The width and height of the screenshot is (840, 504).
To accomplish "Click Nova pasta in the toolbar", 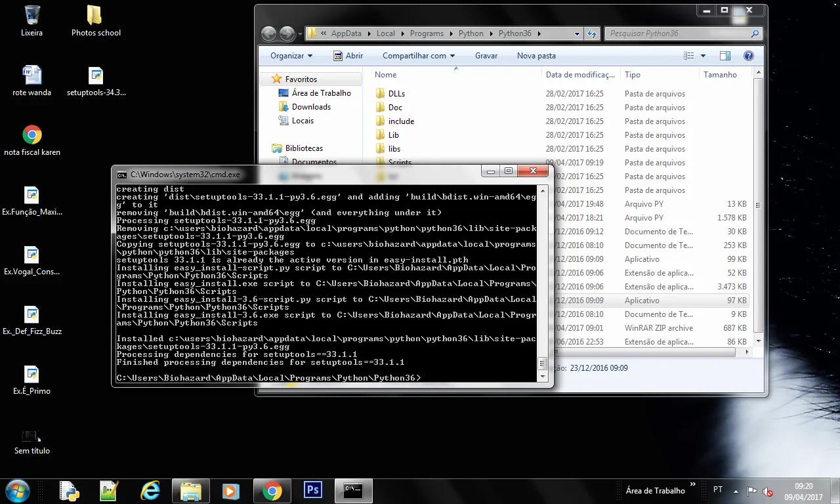I will (x=536, y=56).
